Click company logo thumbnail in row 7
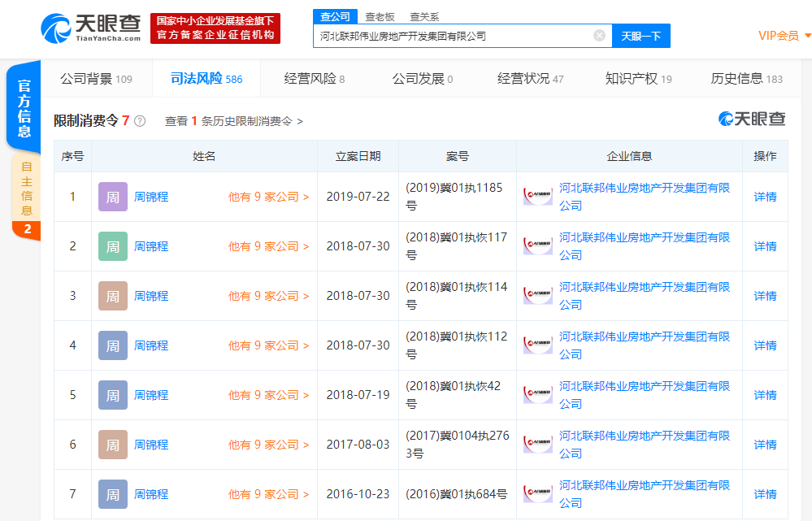 point(538,495)
